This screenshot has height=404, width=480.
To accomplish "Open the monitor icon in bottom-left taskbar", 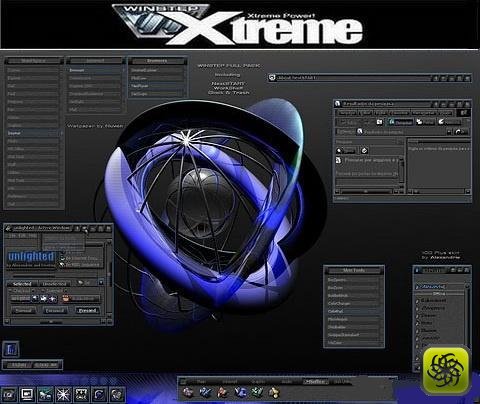I will pyautogui.click(x=27, y=394).
